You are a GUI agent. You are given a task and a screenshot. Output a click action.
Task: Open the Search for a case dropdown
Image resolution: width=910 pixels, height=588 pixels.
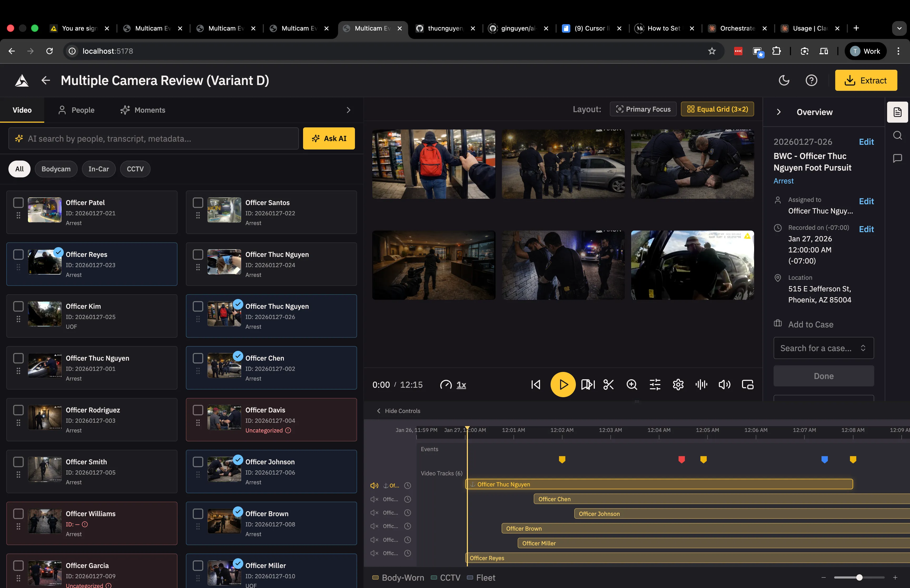823,348
